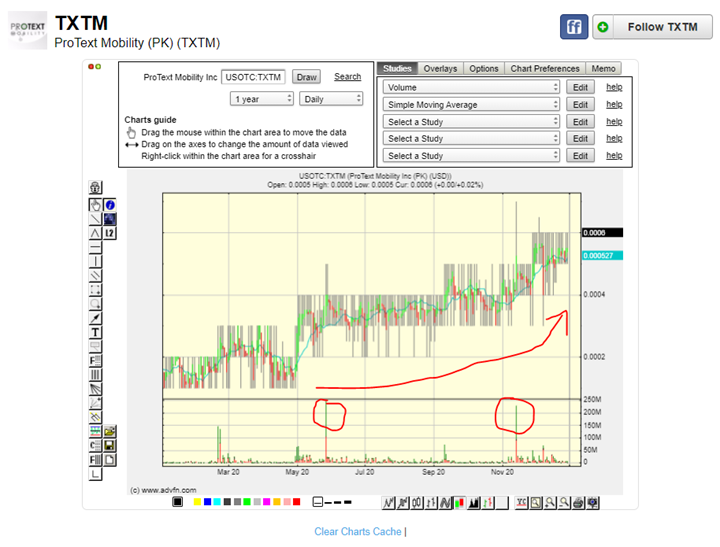Viewport: 720px width, 547px height.
Task: Pick the black color swatch
Action: pyautogui.click(x=178, y=502)
